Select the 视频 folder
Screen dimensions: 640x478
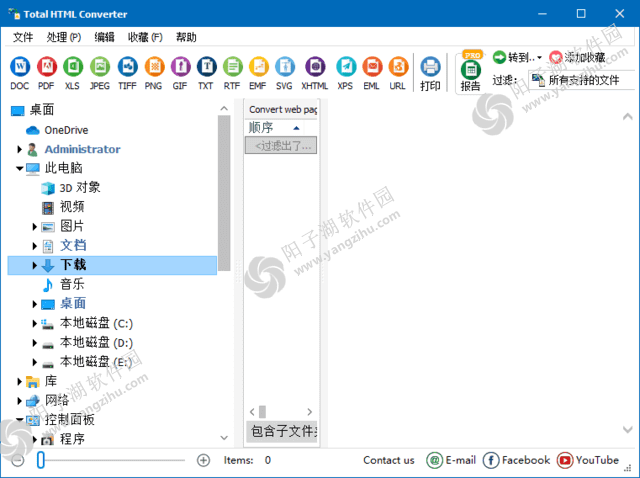click(x=63, y=207)
